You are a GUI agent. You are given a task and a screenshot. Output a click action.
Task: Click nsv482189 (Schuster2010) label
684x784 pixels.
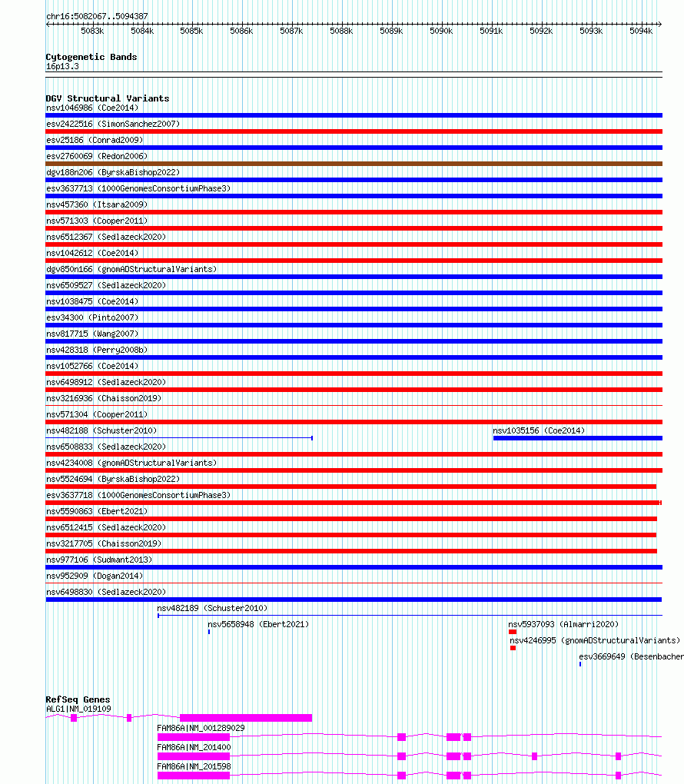(x=212, y=608)
